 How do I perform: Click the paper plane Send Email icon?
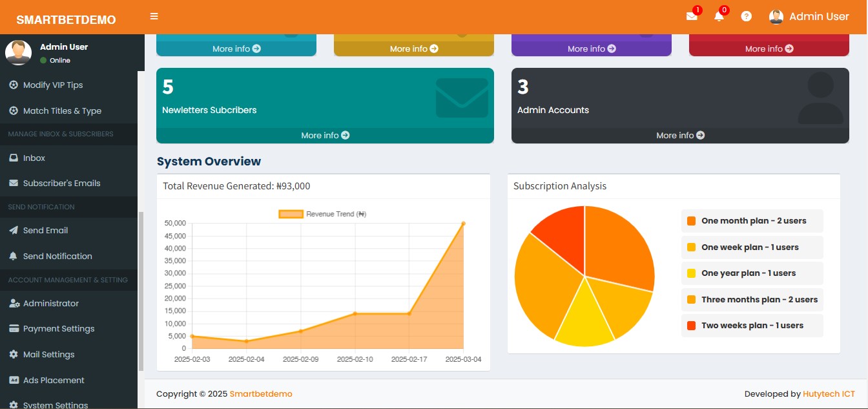coord(14,231)
